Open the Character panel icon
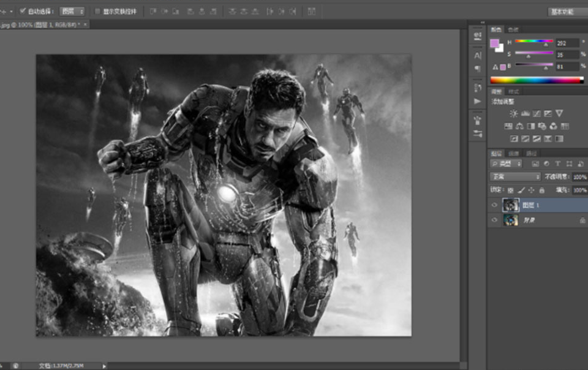The width and height of the screenshot is (588, 370). [x=478, y=55]
